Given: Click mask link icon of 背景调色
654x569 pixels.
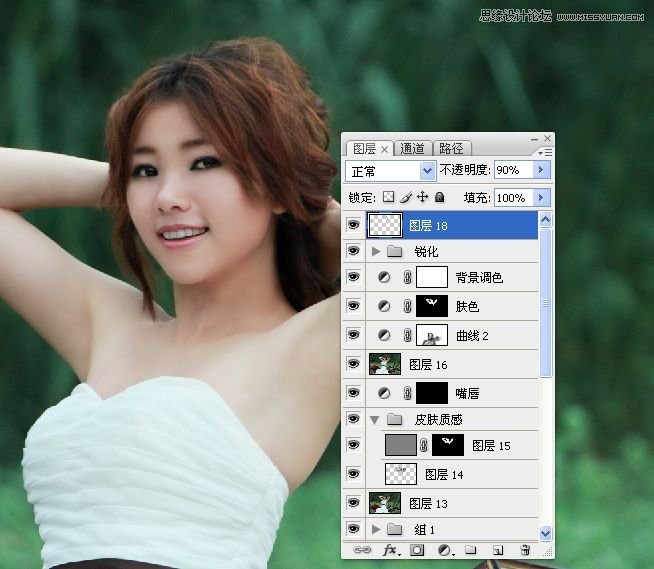Looking at the screenshot, I should pos(407,277).
